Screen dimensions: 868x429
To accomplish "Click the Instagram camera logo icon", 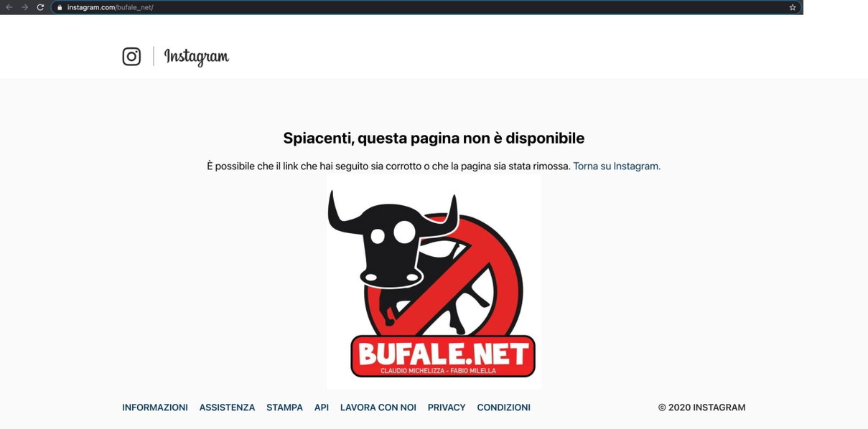I will coord(131,57).
